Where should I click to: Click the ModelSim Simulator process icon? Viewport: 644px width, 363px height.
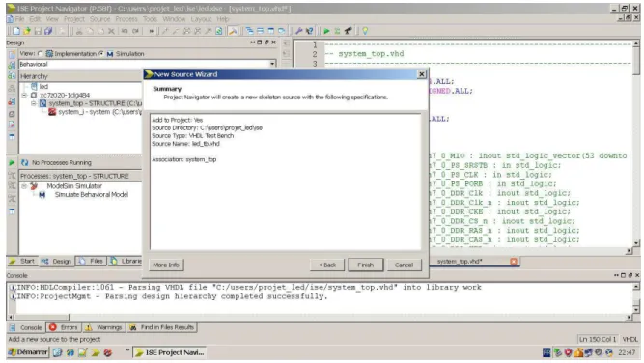34,186
